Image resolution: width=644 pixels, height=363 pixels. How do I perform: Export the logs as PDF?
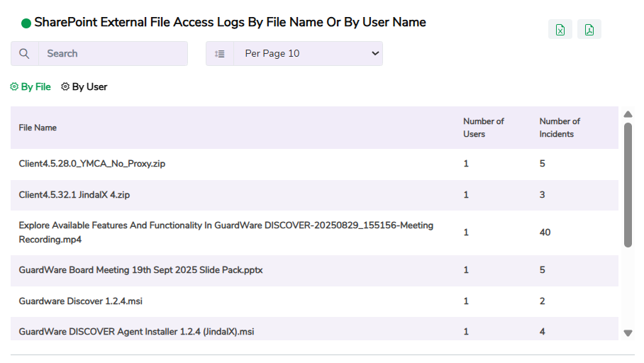[x=589, y=30]
